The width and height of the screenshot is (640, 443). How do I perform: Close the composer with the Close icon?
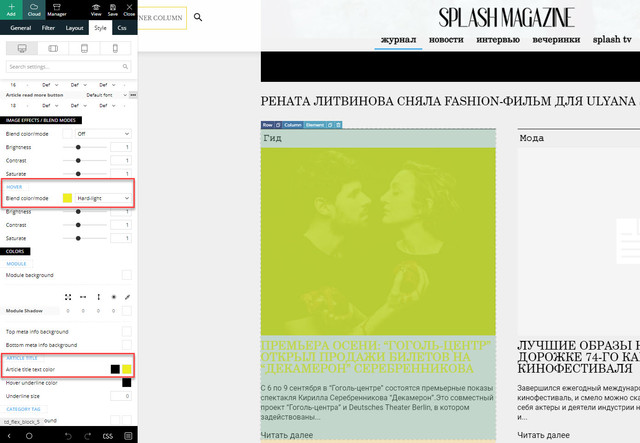click(x=129, y=9)
